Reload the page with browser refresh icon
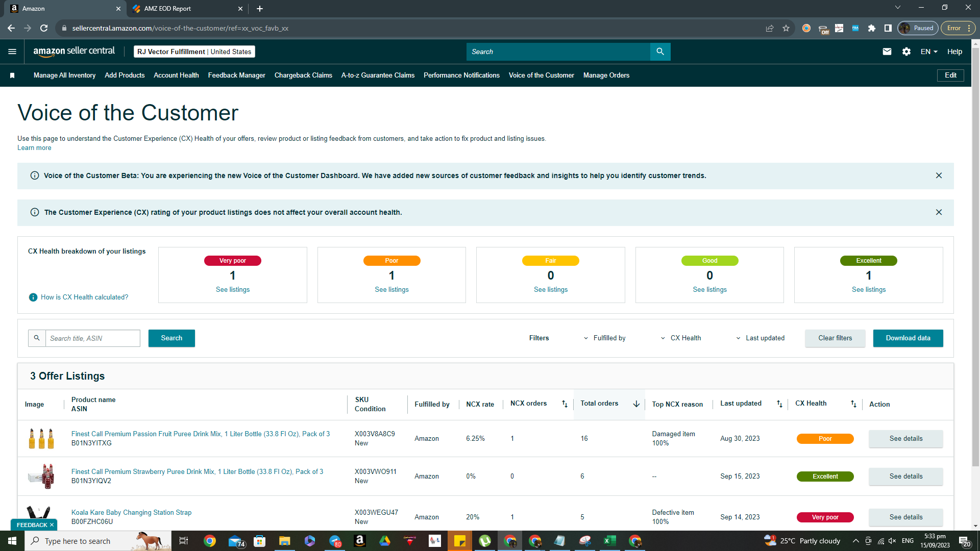 [x=44, y=28]
